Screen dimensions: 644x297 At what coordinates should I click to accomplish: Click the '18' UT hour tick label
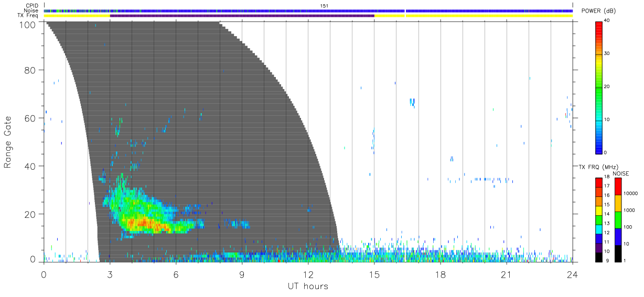click(x=441, y=274)
